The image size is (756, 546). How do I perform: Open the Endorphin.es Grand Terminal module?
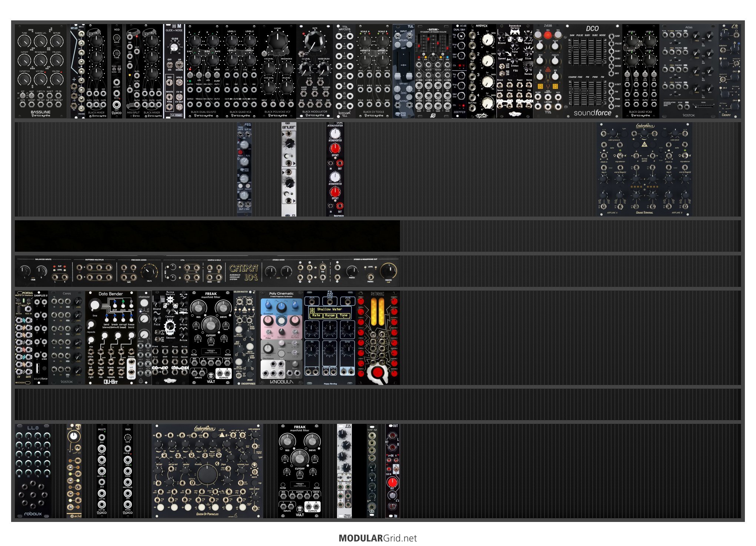pos(645,169)
